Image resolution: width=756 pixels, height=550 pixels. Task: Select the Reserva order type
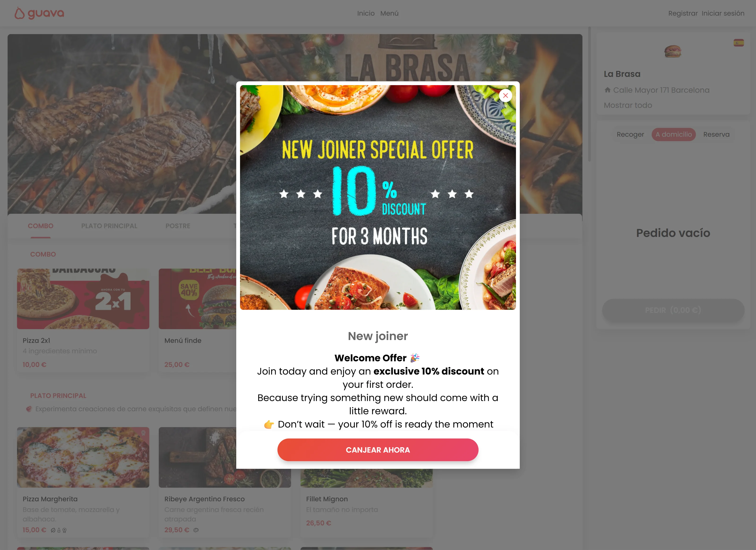[x=716, y=134]
